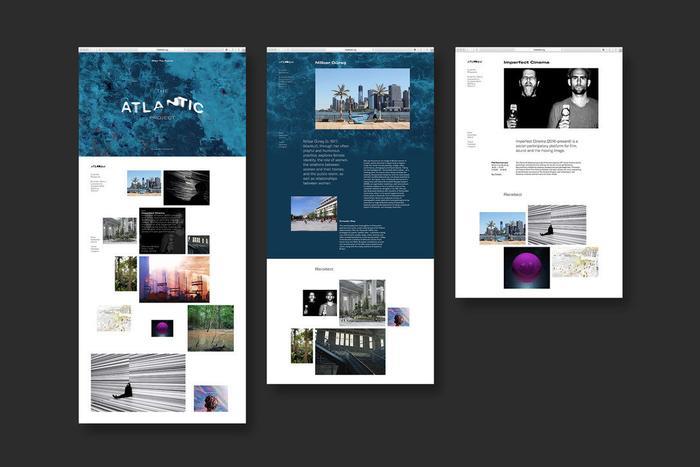This screenshot has width=700, height=467.
Task: Open the map drawing thumbnail in the Imperfect Cinema window
Action: click(575, 262)
